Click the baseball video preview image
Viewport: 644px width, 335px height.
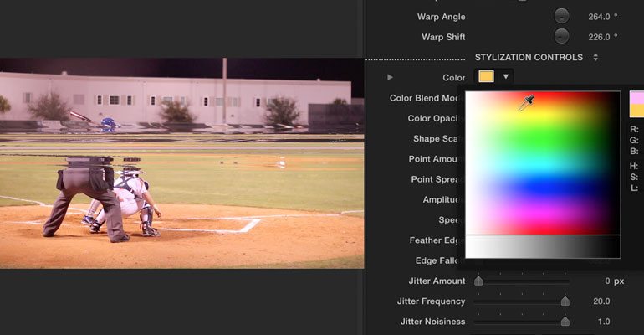point(182,163)
